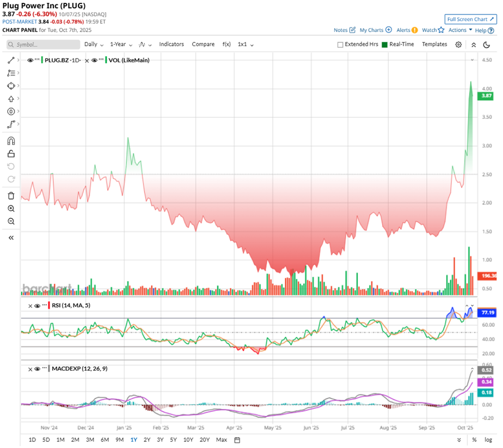The height and width of the screenshot is (448, 503).
Task: Select the Max time range tab
Action: click(221, 440)
